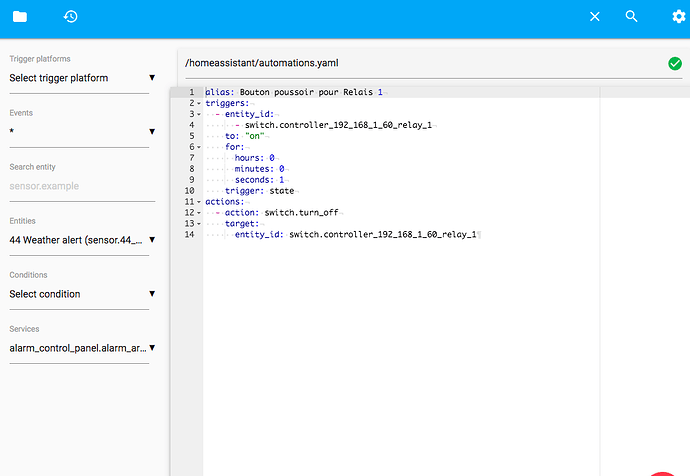Collapse the entity_id fold at line 3
The width and height of the screenshot is (690, 476).
coord(199,114)
